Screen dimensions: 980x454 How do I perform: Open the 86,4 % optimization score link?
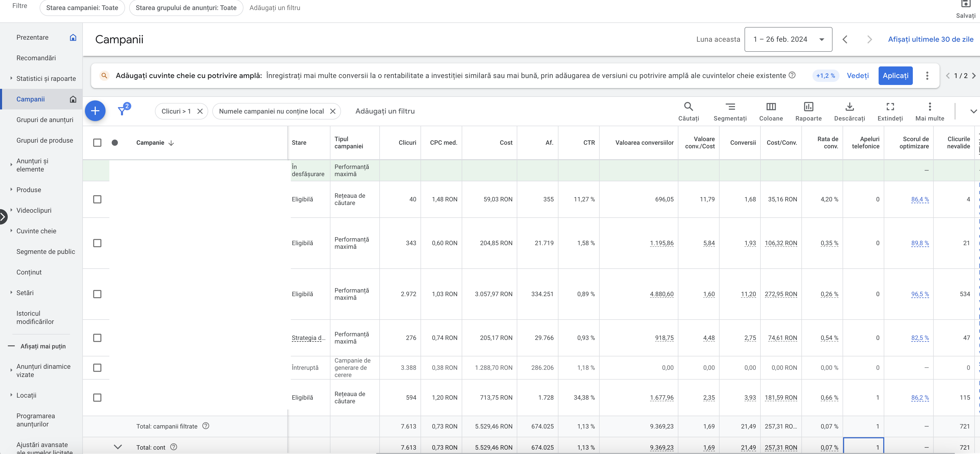pos(920,199)
